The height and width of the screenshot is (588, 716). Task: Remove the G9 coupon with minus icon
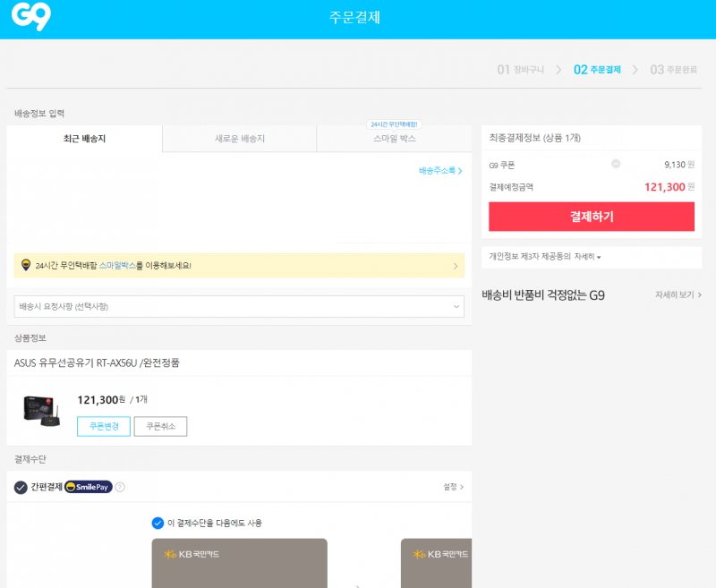point(616,164)
